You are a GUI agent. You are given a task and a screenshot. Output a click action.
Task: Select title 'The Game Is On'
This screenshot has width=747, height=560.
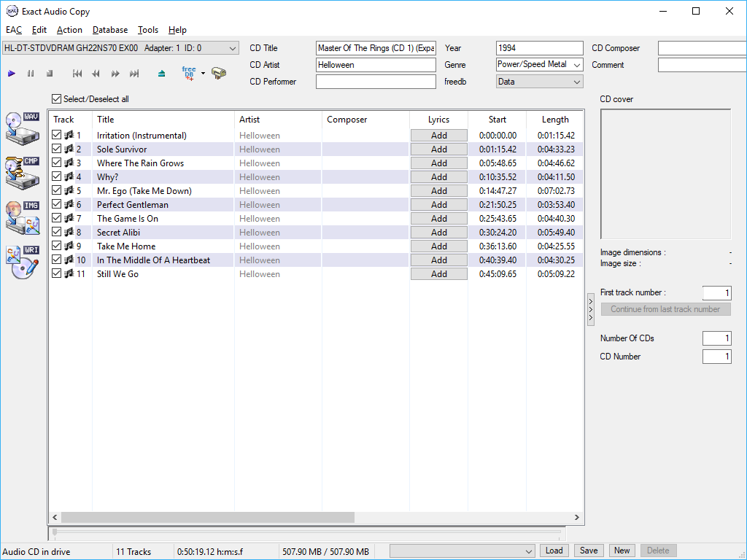[128, 219]
